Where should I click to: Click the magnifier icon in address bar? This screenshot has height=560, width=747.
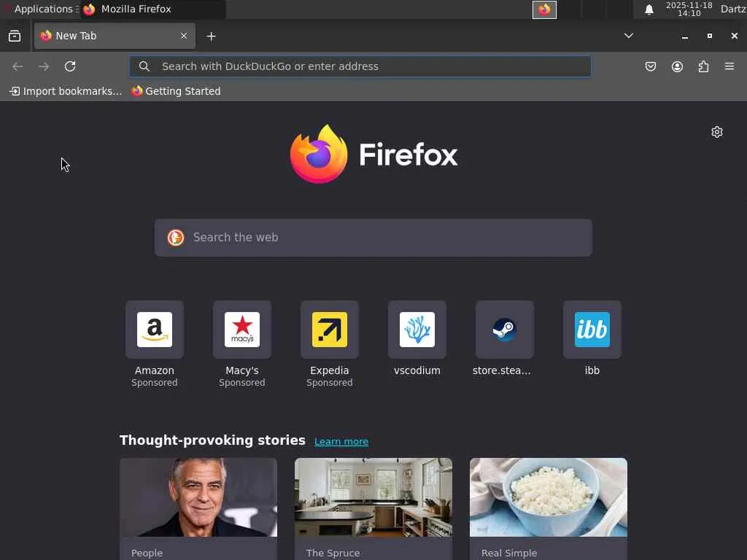(144, 66)
